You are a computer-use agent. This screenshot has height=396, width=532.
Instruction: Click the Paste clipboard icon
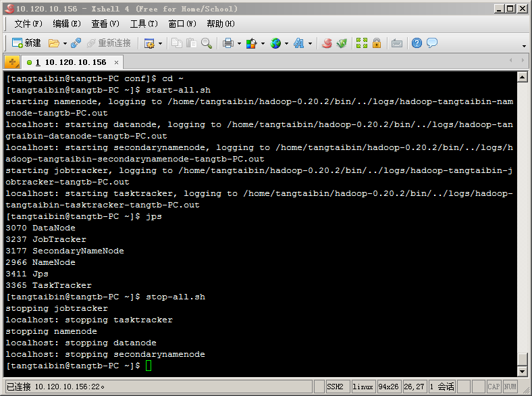[192, 43]
